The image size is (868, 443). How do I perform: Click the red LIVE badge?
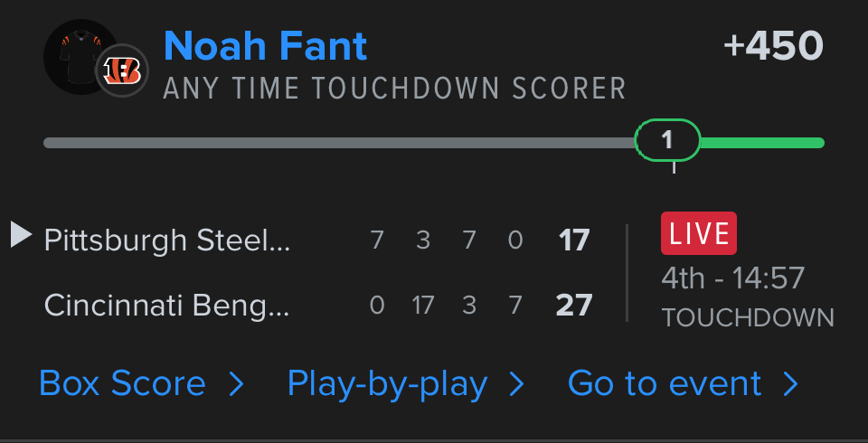699,233
